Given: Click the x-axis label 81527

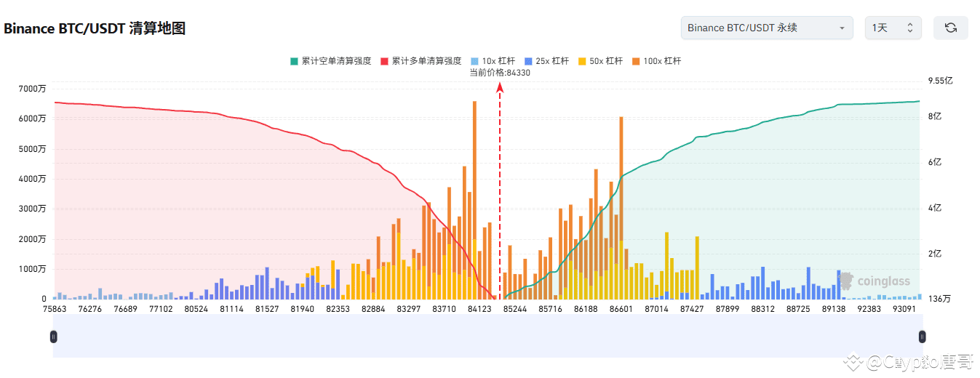Looking at the screenshot, I should pyautogui.click(x=267, y=309).
